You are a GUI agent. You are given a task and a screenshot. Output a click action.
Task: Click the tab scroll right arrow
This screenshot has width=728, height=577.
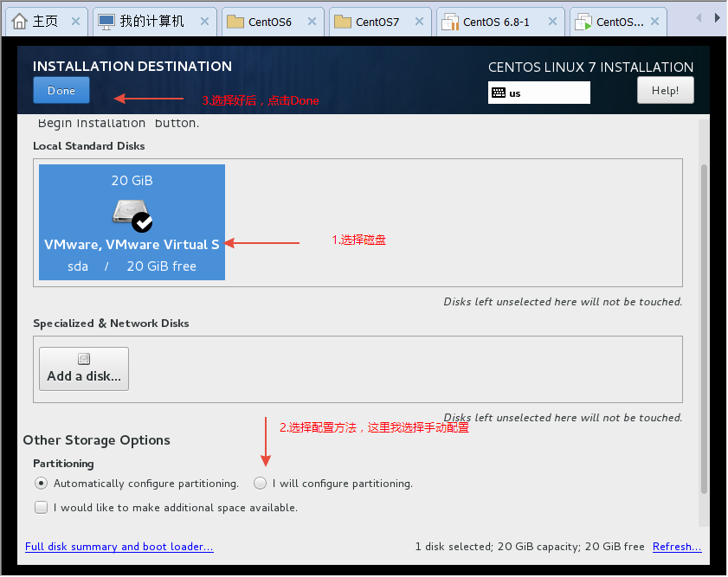[717, 18]
